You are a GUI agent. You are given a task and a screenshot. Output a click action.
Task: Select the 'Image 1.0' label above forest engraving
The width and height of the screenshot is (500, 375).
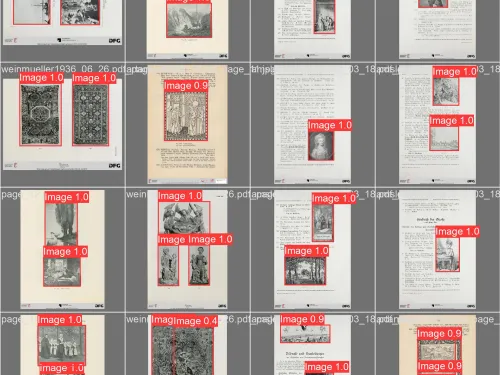pos(307,251)
